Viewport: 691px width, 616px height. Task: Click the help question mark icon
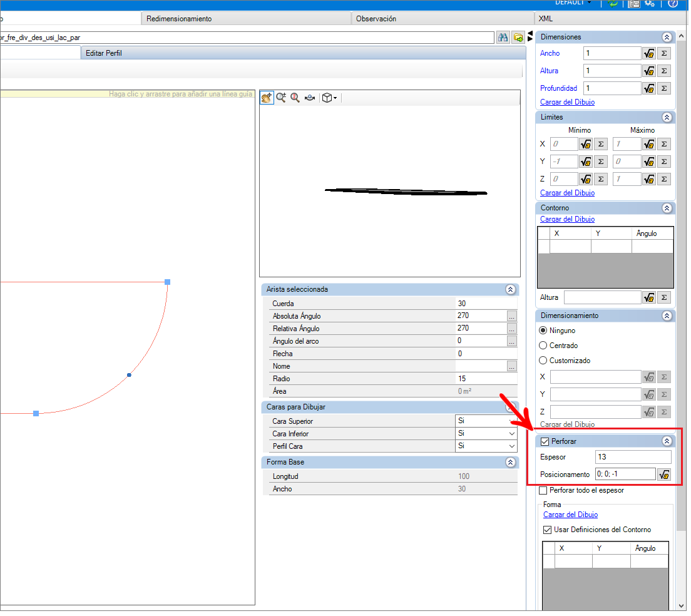click(x=674, y=3)
